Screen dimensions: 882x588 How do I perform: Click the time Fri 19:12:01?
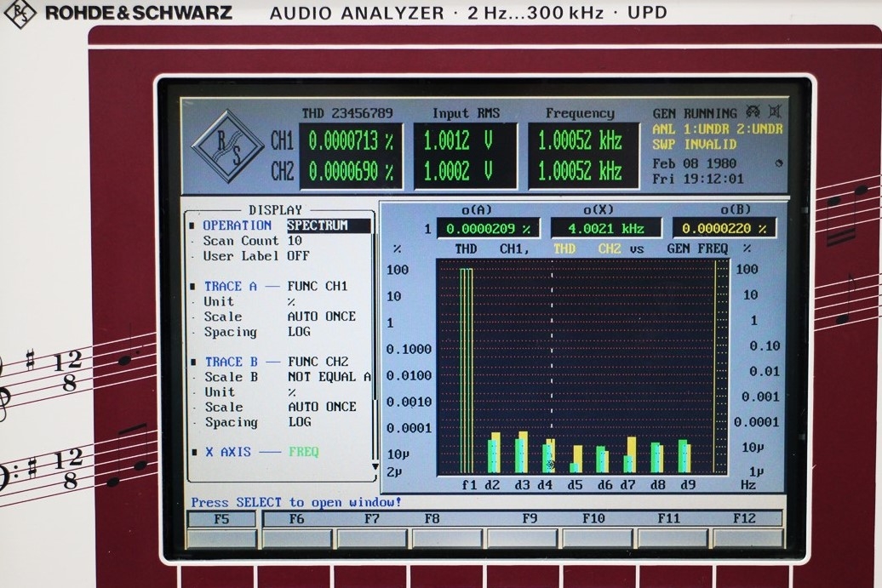coord(698,179)
